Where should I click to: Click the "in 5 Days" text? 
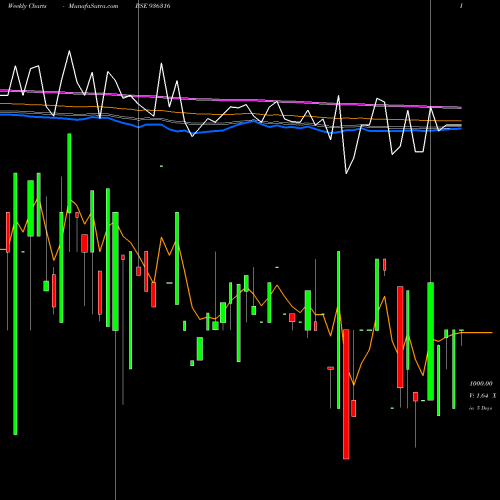point(480,408)
